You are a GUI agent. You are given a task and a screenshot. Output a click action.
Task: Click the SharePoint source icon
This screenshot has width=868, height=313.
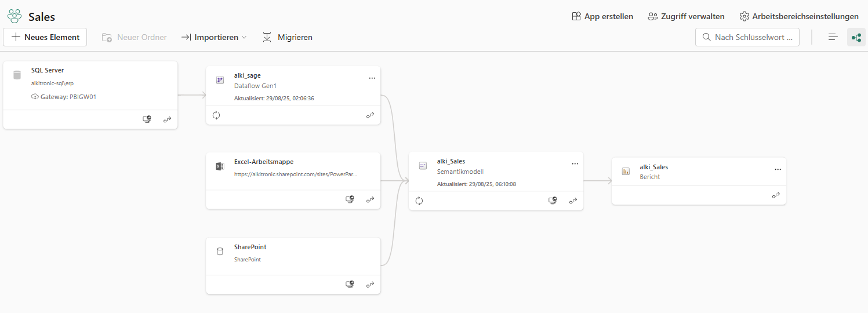pyautogui.click(x=220, y=252)
